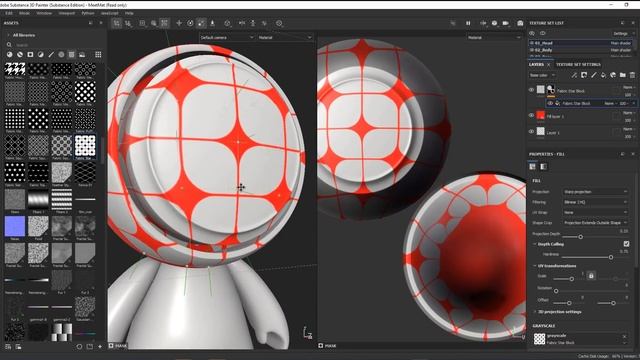Toggle visibility of the Fabric Star Block layer
Viewport: 640px width, 360px height.
pos(531,90)
